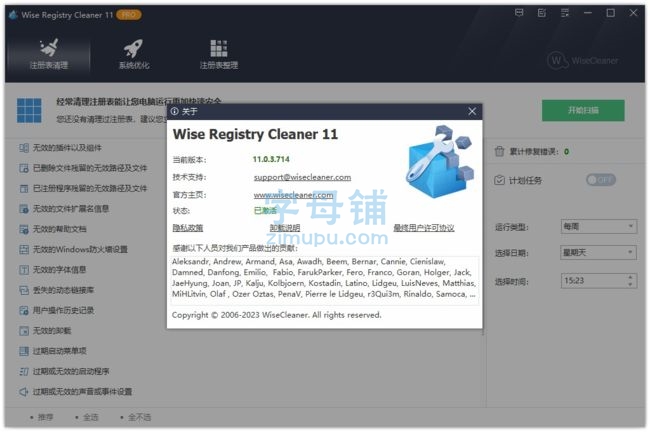Open the 注册表整理 defrag grid icon
This screenshot has height=432, width=650.
(218, 54)
